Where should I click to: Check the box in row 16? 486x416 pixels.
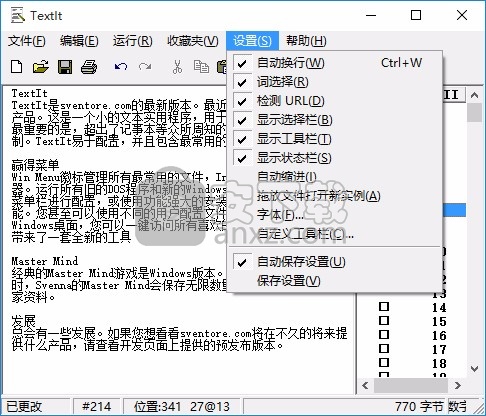(384, 334)
